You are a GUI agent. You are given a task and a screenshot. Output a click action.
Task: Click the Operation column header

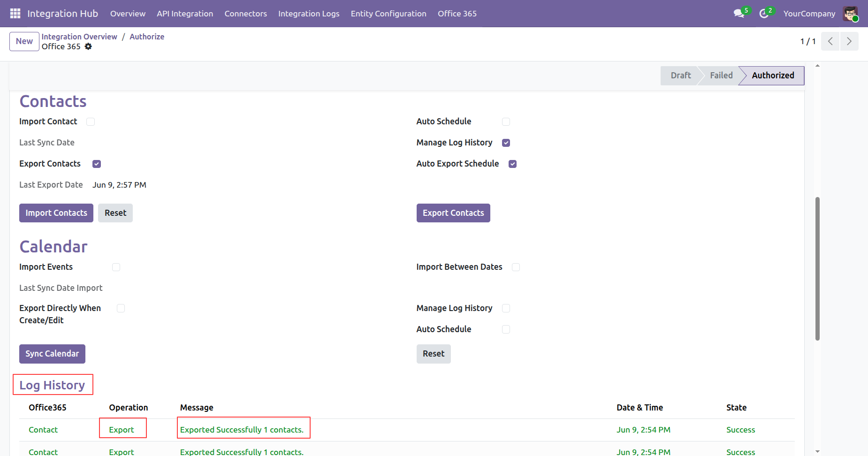(x=129, y=408)
